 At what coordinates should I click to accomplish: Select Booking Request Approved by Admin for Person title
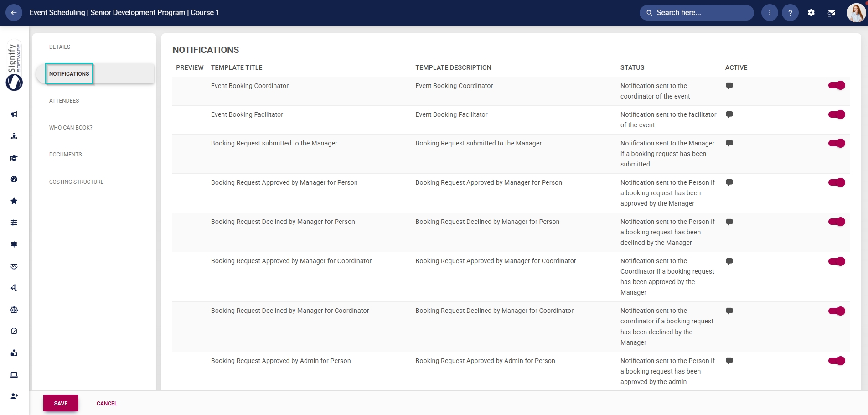[x=281, y=361]
